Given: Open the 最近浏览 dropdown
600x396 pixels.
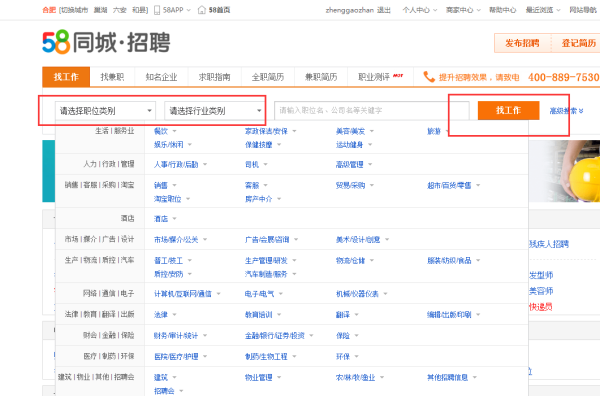Looking at the screenshot, I should coord(543,10).
